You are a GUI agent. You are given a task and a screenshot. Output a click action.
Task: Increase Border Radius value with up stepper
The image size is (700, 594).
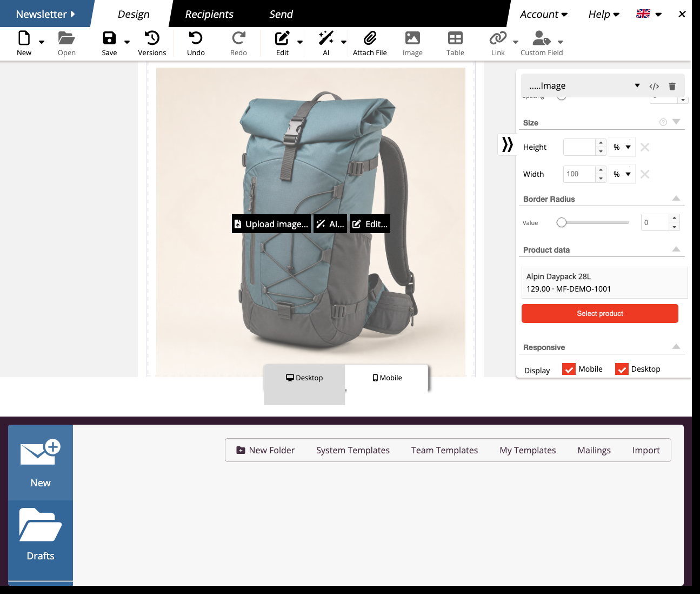(674, 218)
